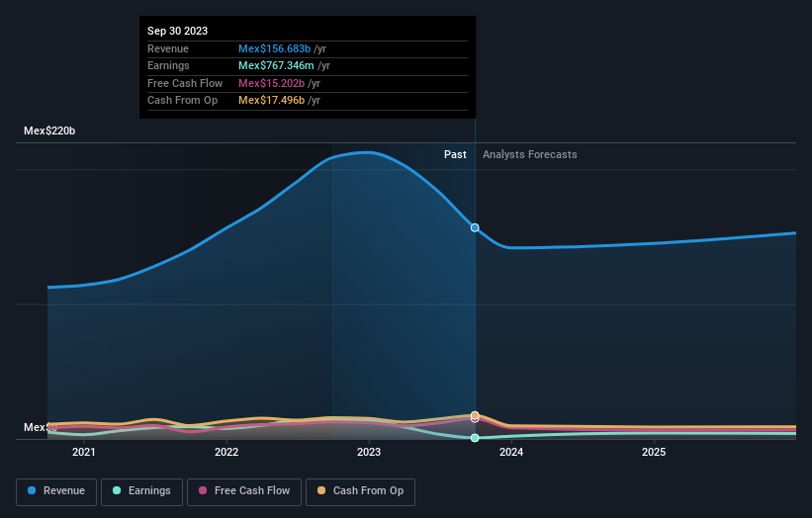Click the Free Cash Flow tooltip label

(185, 83)
